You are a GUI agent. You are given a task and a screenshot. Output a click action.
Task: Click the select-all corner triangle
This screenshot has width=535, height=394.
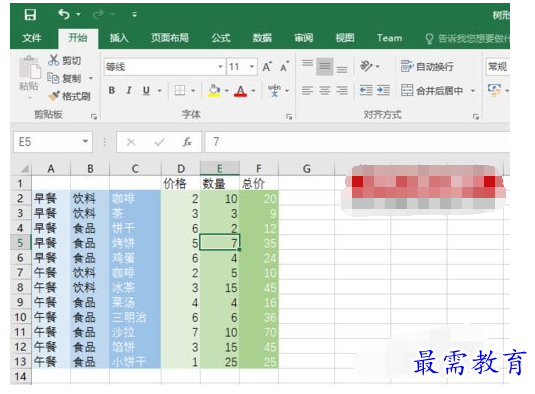[25, 169]
